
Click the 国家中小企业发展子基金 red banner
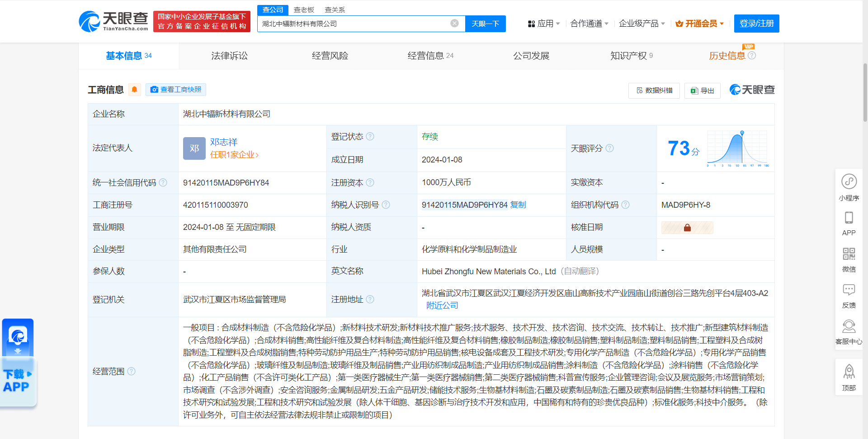(202, 21)
